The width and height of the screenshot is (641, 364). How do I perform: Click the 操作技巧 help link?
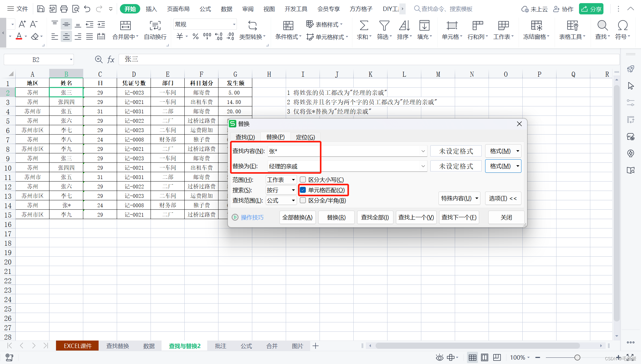(x=252, y=217)
